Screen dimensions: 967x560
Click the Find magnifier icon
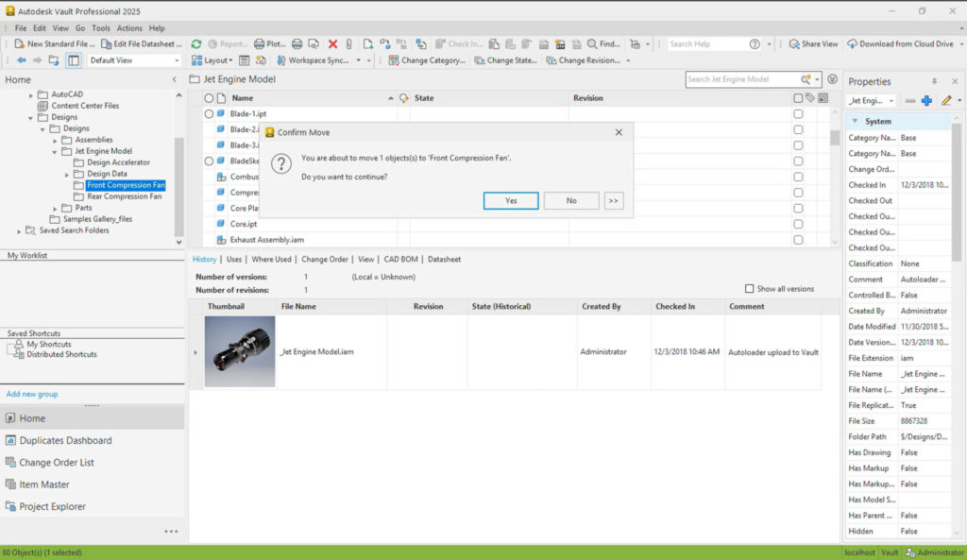pos(592,44)
